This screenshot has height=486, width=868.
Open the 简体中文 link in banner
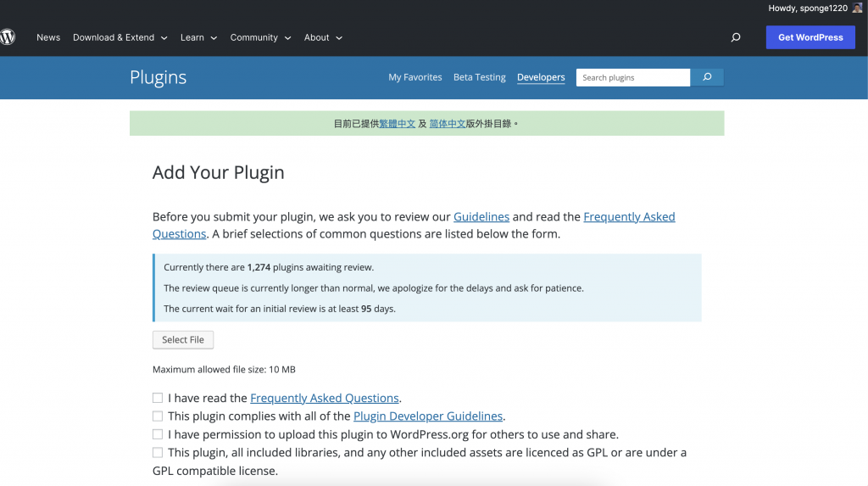(x=448, y=124)
